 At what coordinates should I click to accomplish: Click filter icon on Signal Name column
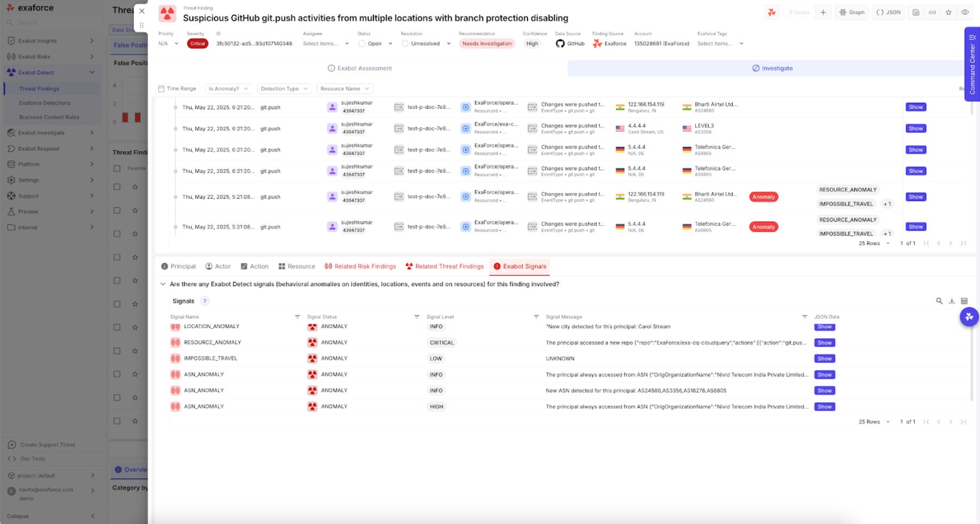point(297,317)
